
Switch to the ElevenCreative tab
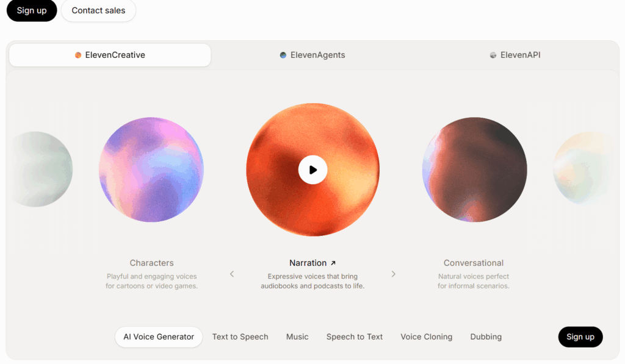(x=110, y=55)
